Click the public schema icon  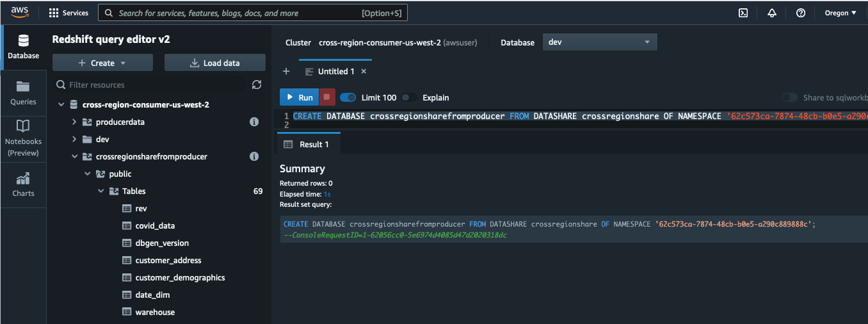tap(100, 174)
